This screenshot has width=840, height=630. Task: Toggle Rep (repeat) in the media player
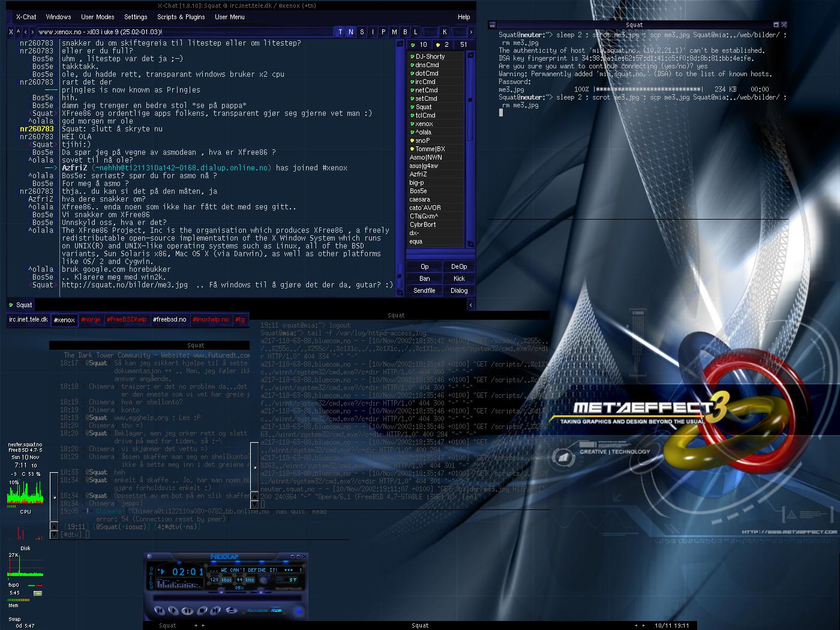tap(276, 611)
